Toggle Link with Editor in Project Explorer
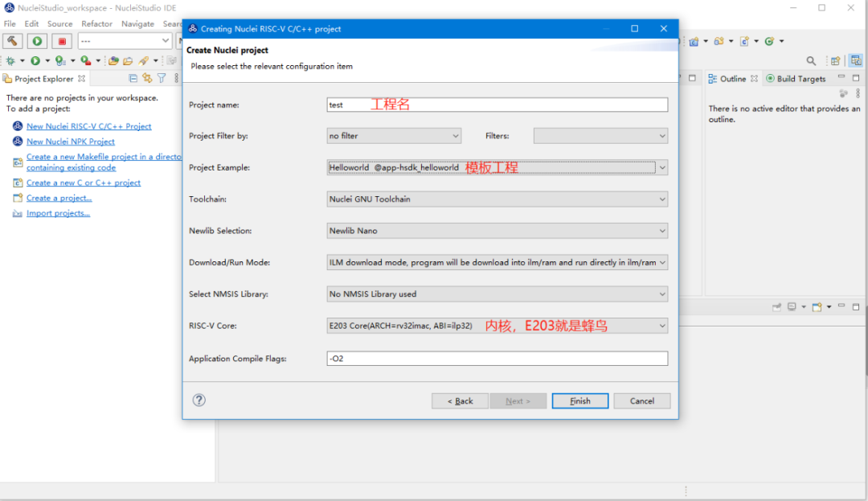 pyautogui.click(x=147, y=79)
